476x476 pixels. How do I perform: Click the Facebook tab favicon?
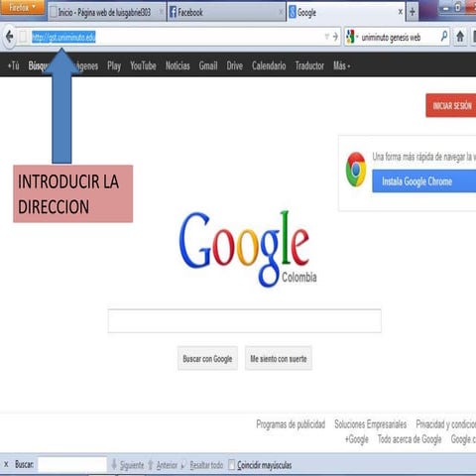click(173, 12)
